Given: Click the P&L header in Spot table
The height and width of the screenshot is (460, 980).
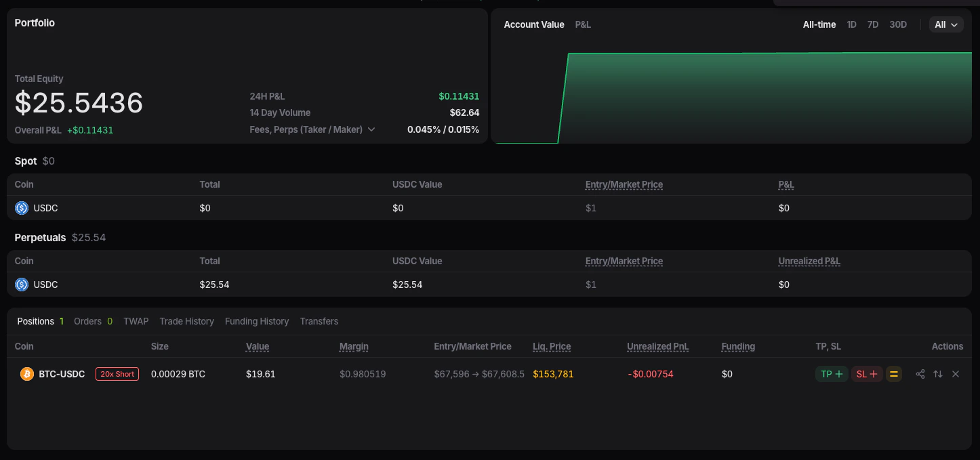Looking at the screenshot, I should pyautogui.click(x=786, y=184).
